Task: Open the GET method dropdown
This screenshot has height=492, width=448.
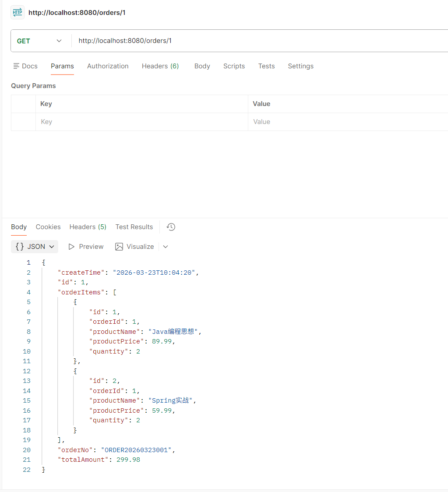Action: [x=39, y=41]
